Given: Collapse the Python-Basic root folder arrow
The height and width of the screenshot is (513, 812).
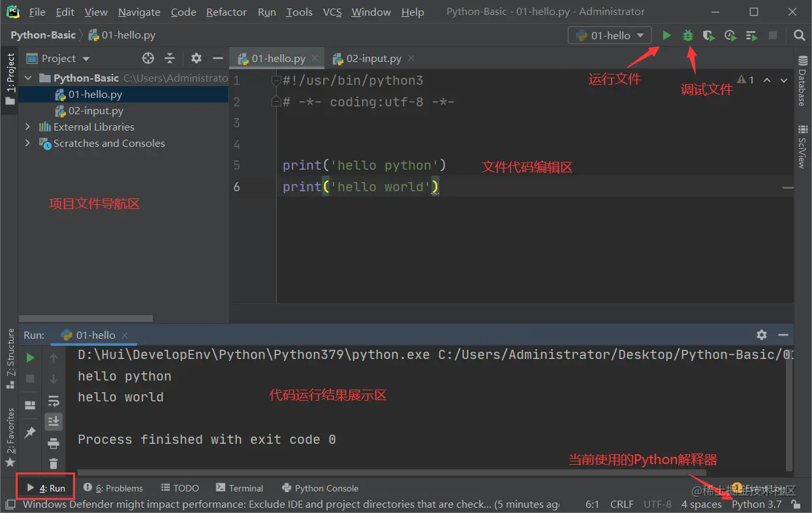Looking at the screenshot, I should coord(28,78).
